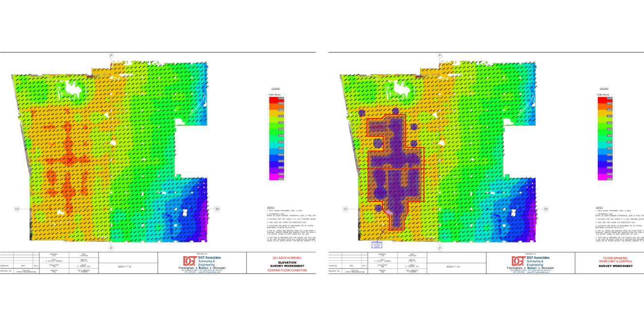Click the 10 bubble beside the elevation sheet's blue area

tap(217, 209)
